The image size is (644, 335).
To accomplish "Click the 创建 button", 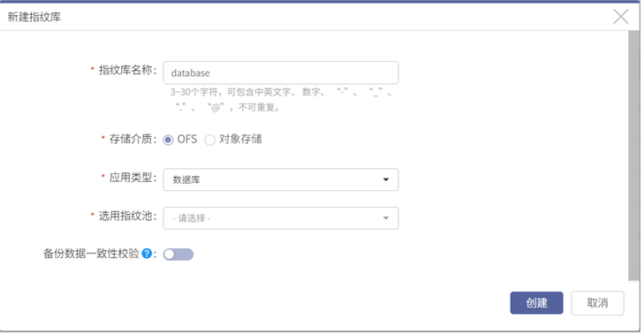I will (536, 303).
